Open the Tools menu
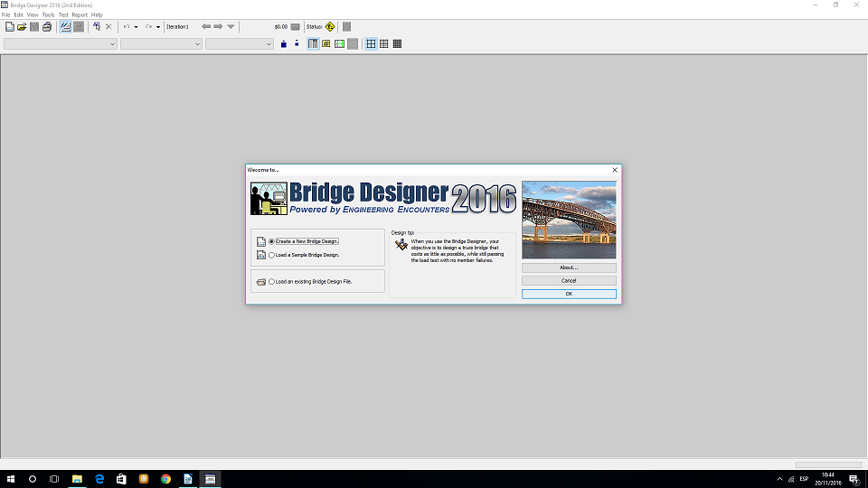 tap(49, 15)
